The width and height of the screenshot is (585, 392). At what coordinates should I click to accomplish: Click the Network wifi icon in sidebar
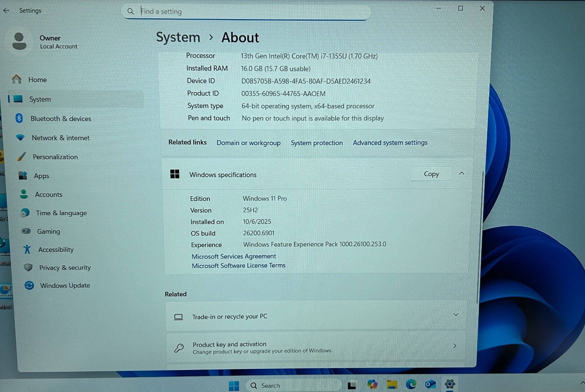[20, 138]
